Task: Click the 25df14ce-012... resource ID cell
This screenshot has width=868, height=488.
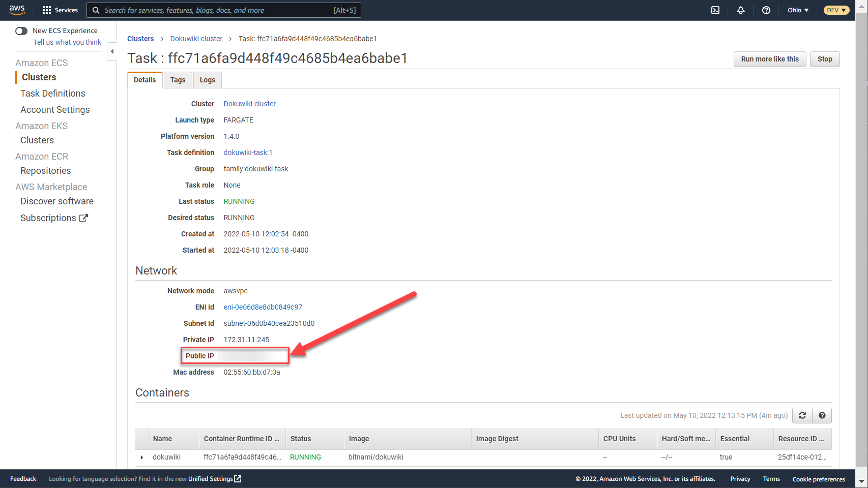Action: click(802, 457)
